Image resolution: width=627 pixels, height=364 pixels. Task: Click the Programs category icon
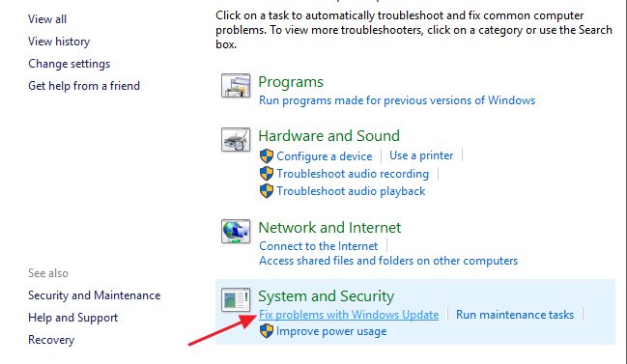pyautogui.click(x=236, y=86)
